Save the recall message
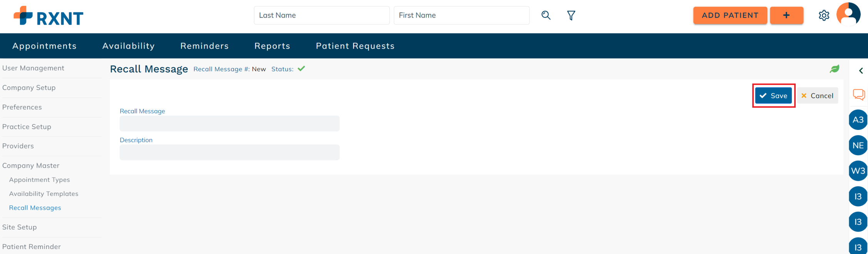Viewport: 868px width, 254px height. click(773, 96)
